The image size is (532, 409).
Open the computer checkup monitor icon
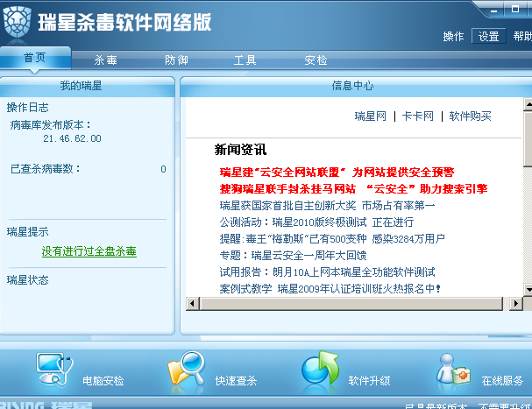54,369
